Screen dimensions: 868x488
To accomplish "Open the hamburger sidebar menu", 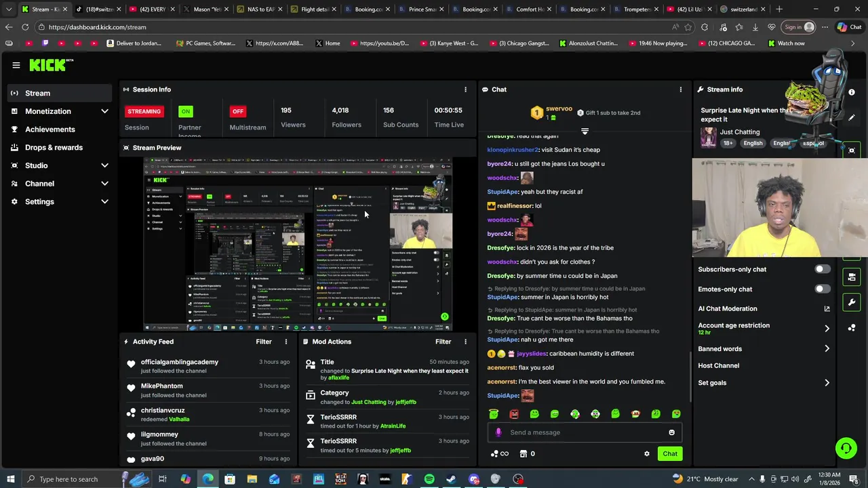I will pyautogui.click(x=16, y=65).
